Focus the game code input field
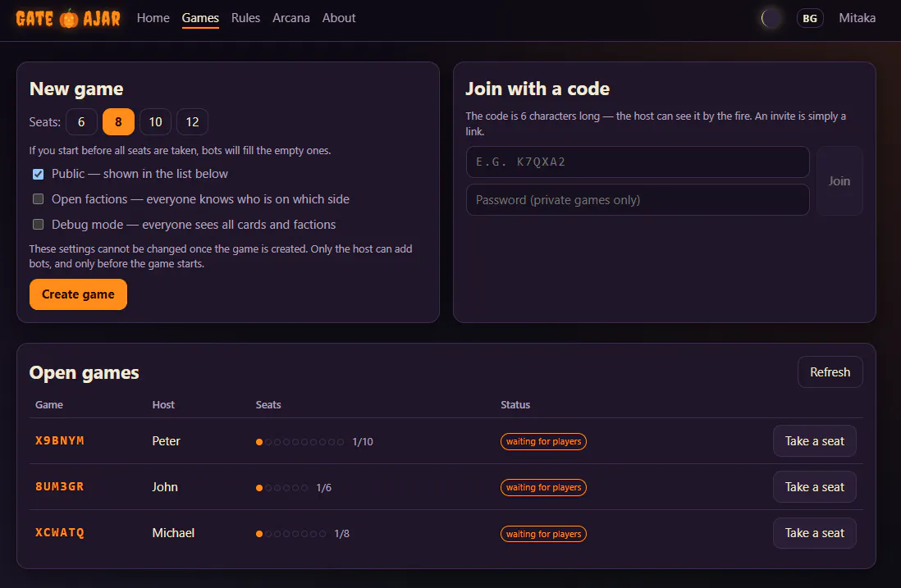Screen dimensions: 901x588 [x=638, y=162]
